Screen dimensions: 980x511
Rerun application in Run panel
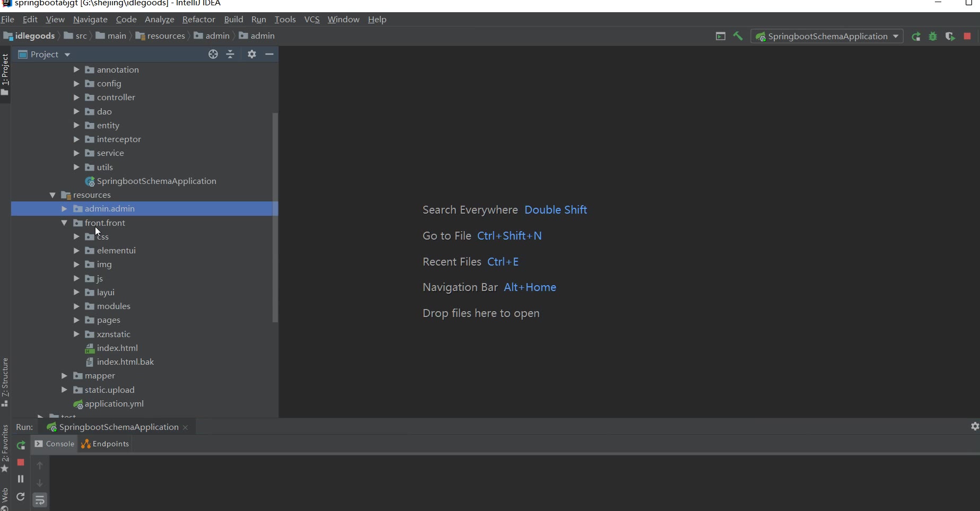(21, 445)
